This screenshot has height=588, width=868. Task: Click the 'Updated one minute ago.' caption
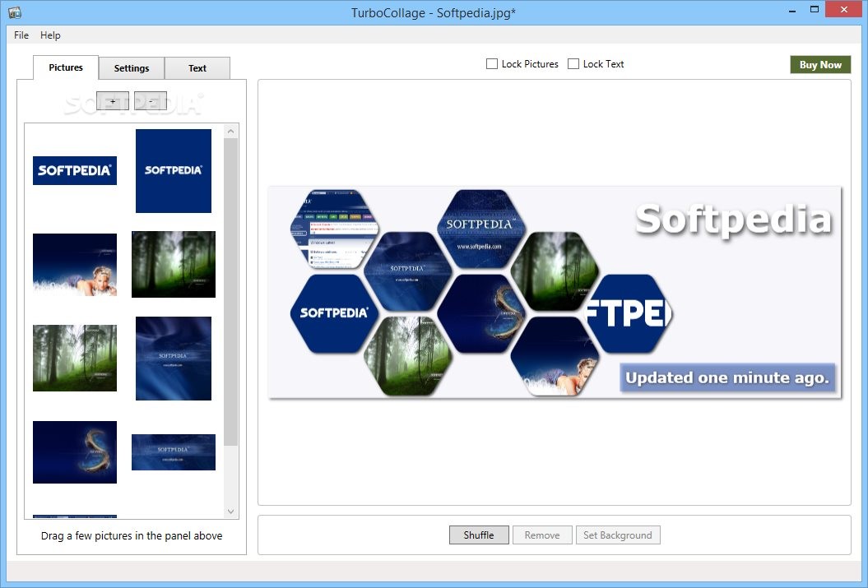727,377
